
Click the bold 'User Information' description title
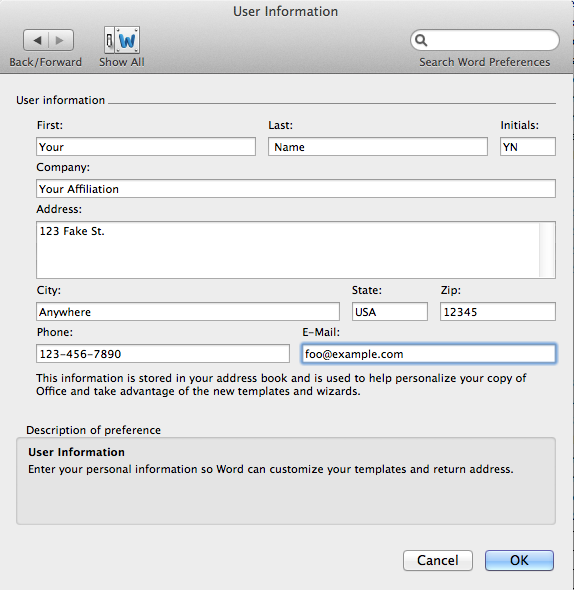point(76,452)
